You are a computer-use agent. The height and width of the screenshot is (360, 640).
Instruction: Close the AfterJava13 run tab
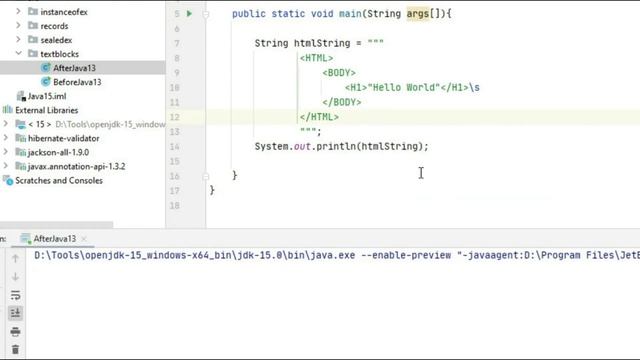84,239
